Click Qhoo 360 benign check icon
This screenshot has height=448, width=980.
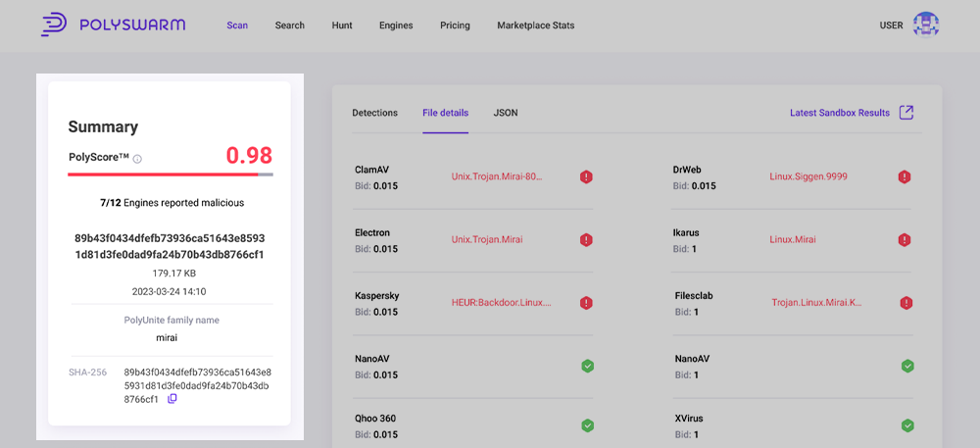[587, 425]
